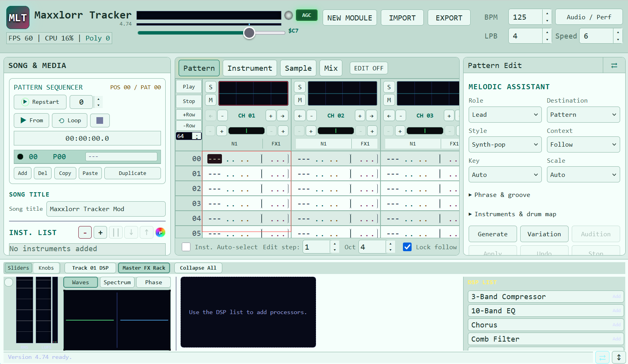Add instrument with INST. LIST plus button
The height and width of the screenshot is (364, 628).
click(x=100, y=232)
